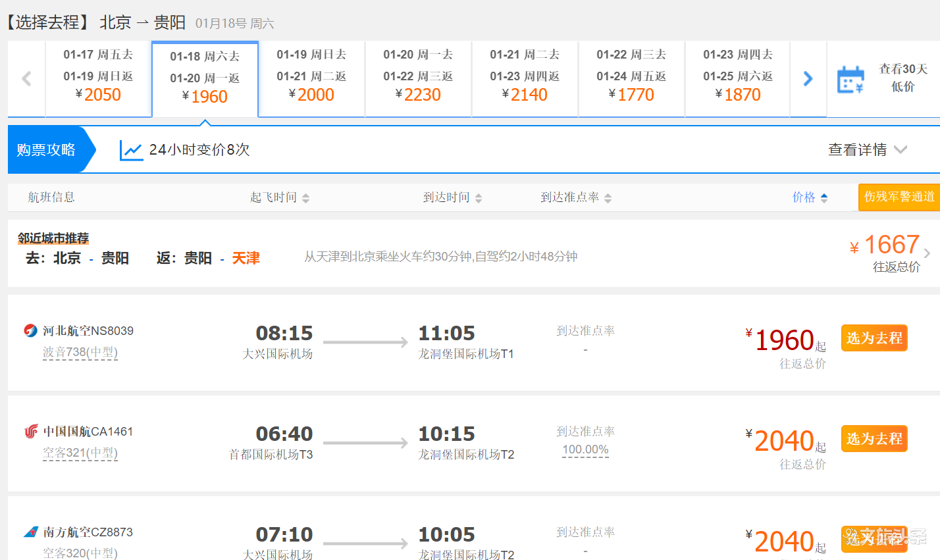Sort by price arrows
940x560 pixels.
(824, 198)
